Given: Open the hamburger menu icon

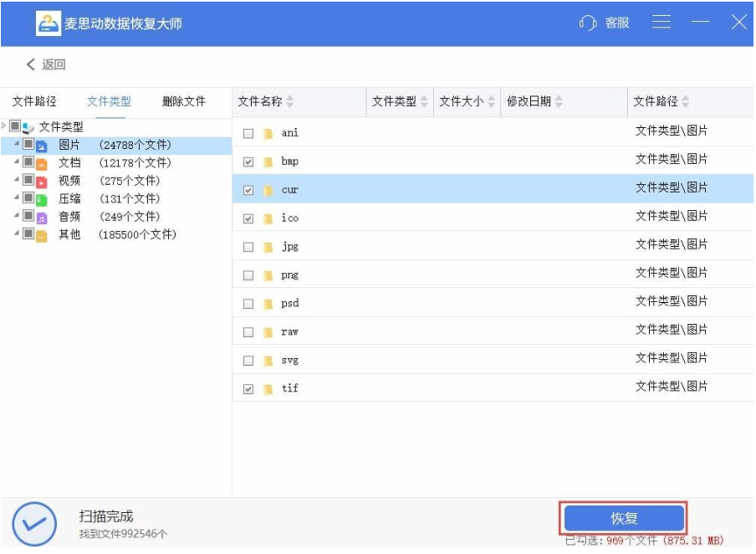Looking at the screenshot, I should pos(661,22).
